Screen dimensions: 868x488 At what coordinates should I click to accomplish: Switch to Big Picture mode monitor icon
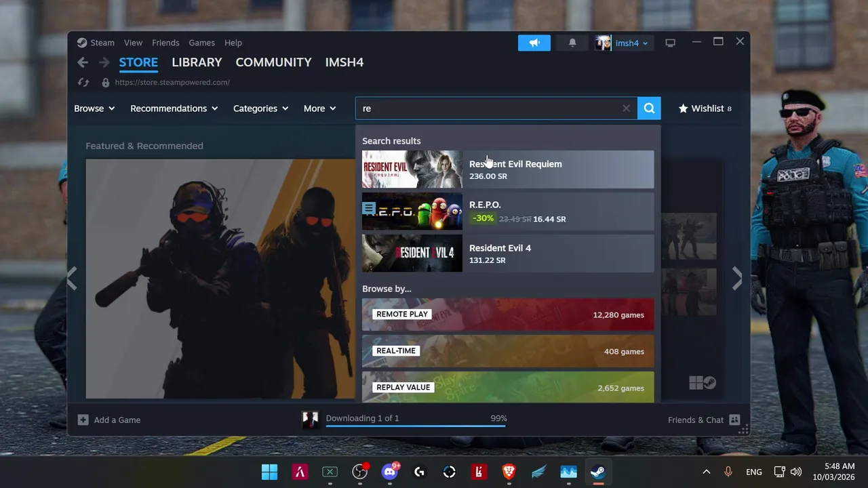pos(670,43)
